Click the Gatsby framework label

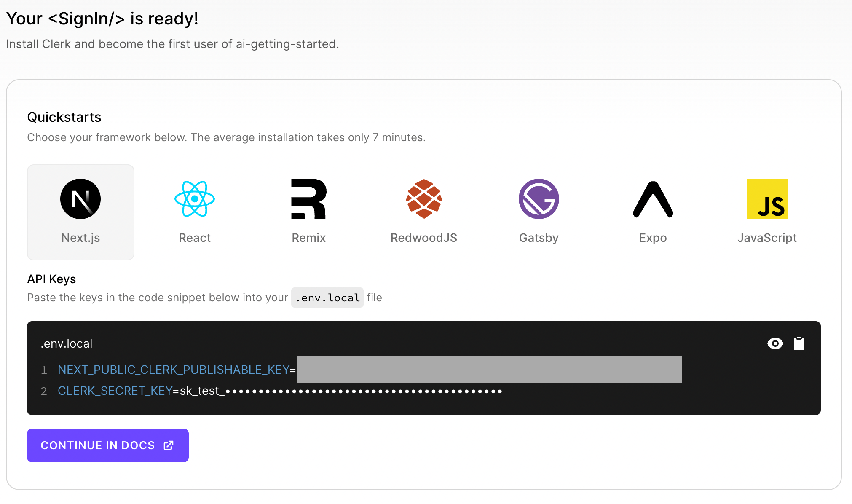pos(539,238)
